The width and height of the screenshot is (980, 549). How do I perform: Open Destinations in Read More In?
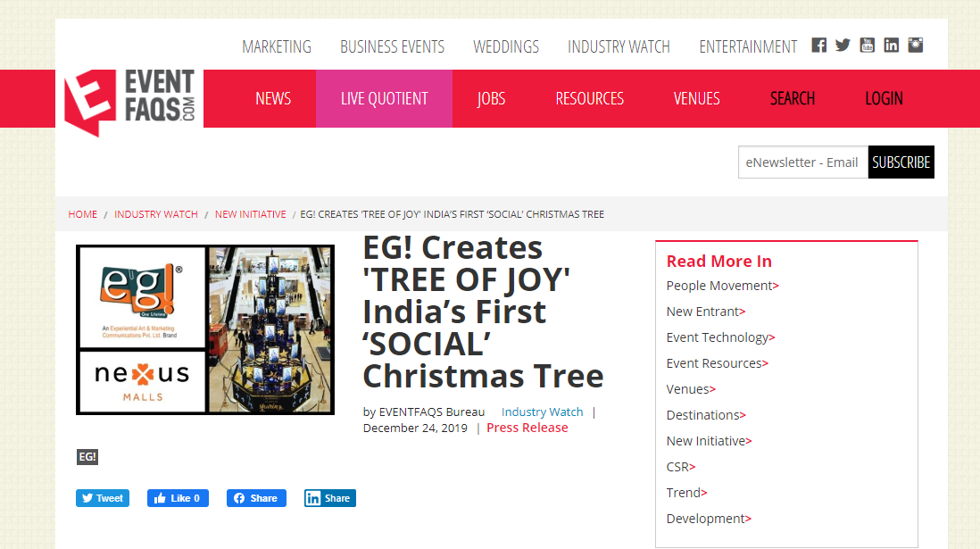pyautogui.click(x=706, y=415)
